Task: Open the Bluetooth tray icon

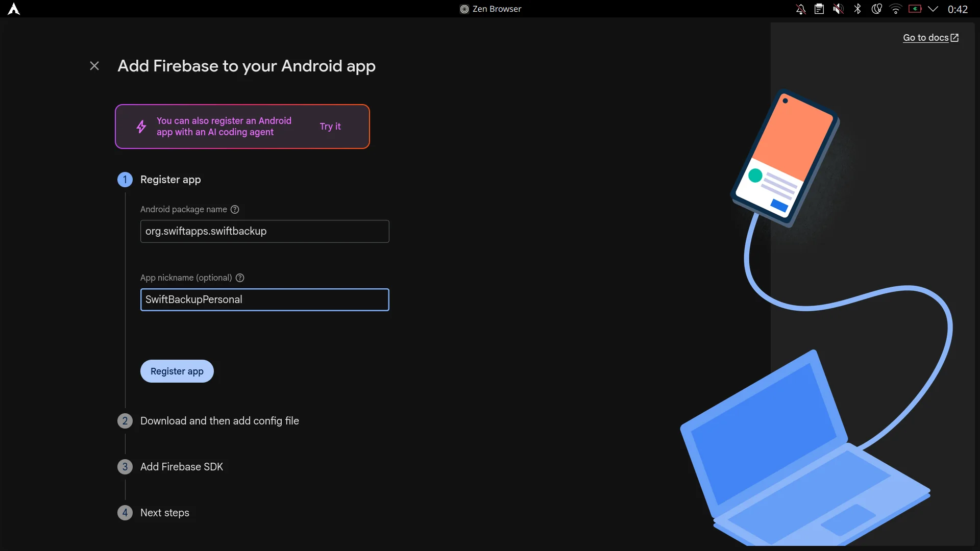Action: (x=857, y=9)
